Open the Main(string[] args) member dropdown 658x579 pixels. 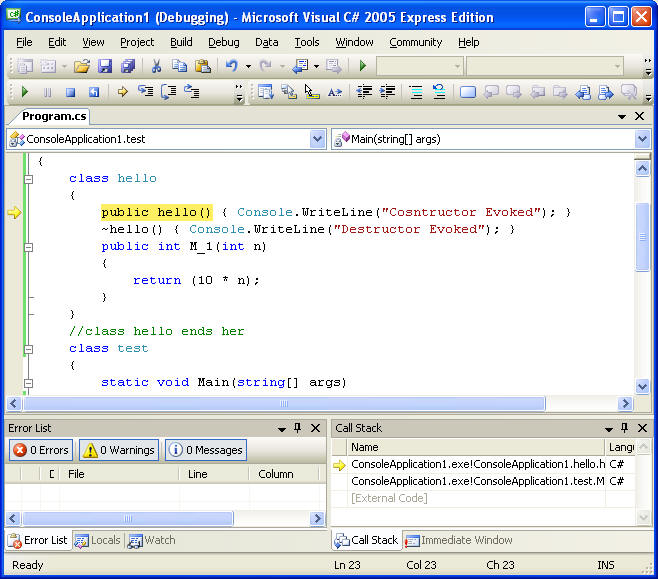tap(642, 139)
